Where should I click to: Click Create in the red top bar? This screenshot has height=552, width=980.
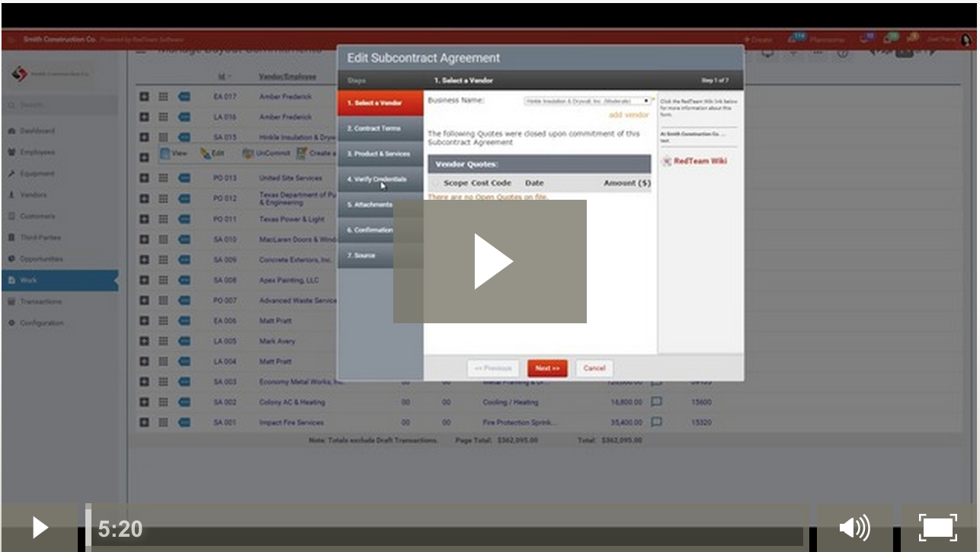click(758, 40)
